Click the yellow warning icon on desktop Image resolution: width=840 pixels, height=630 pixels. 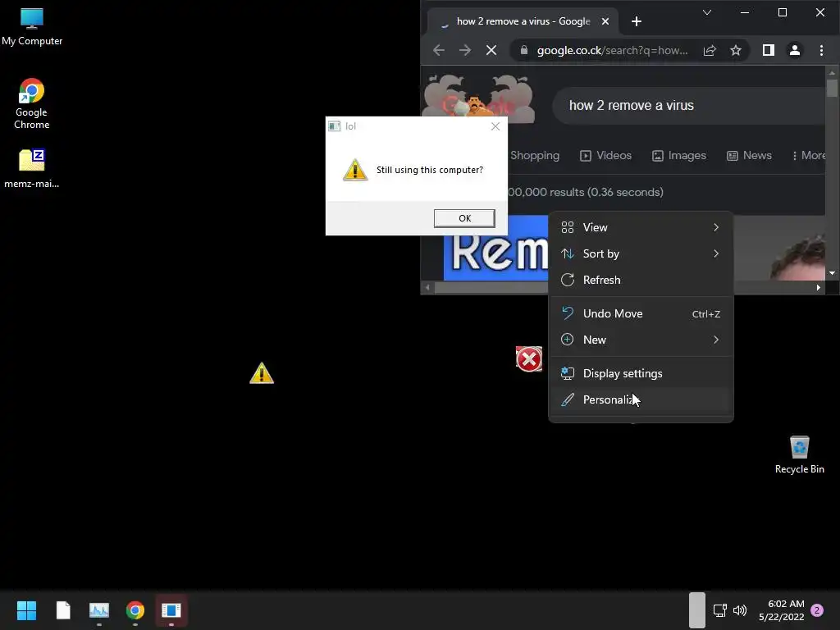pyautogui.click(x=262, y=373)
